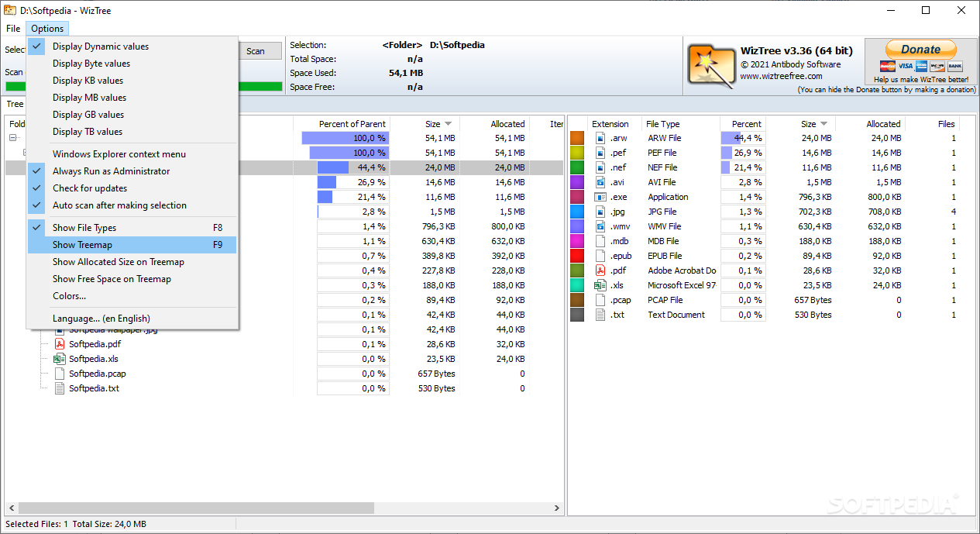
Task: Click the Softpedia.xls file icon in tree
Action: coord(60,359)
